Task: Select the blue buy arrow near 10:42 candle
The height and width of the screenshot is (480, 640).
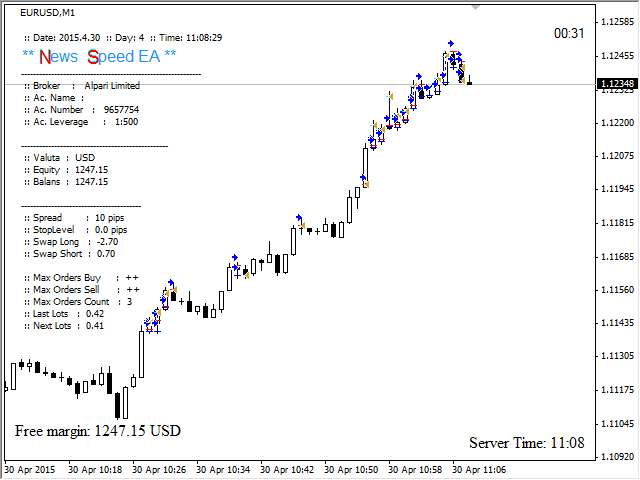Action: click(x=299, y=217)
